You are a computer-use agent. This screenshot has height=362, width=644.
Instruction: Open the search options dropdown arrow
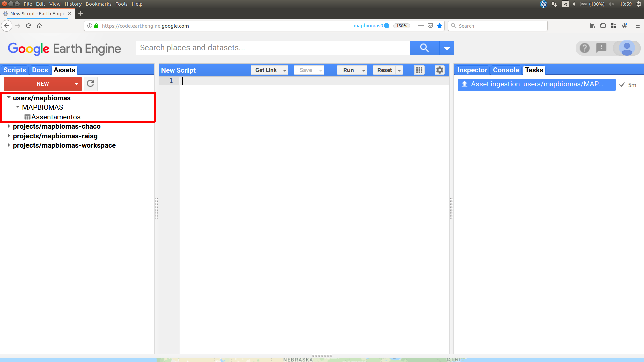pyautogui.click(x=447, y=48)
